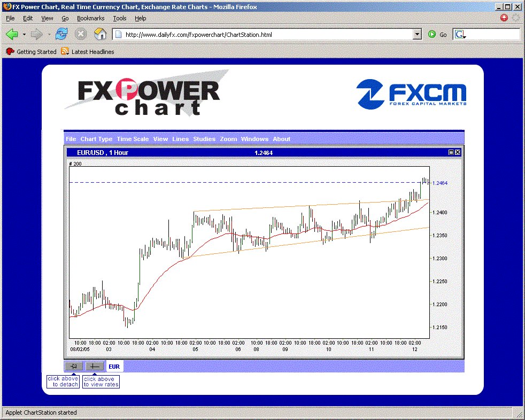Open the Bookmarks menu

pyautogui.click(x=91, y=18)
